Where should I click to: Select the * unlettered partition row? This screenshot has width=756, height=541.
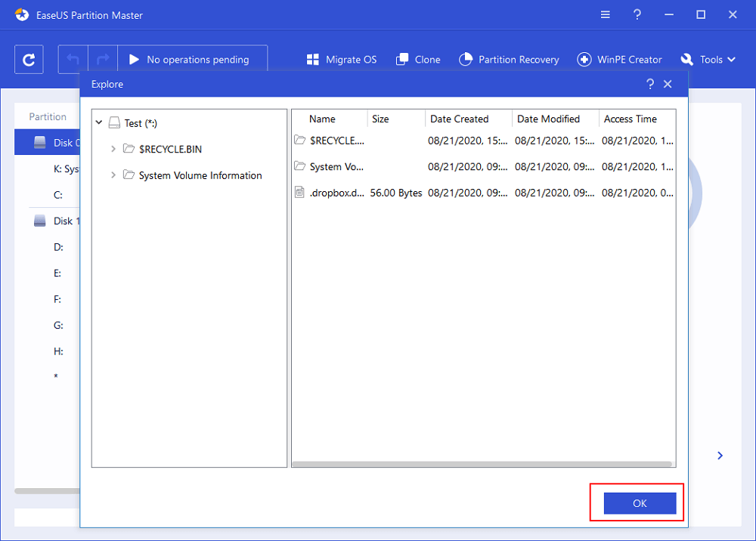(x=47, y=377)
